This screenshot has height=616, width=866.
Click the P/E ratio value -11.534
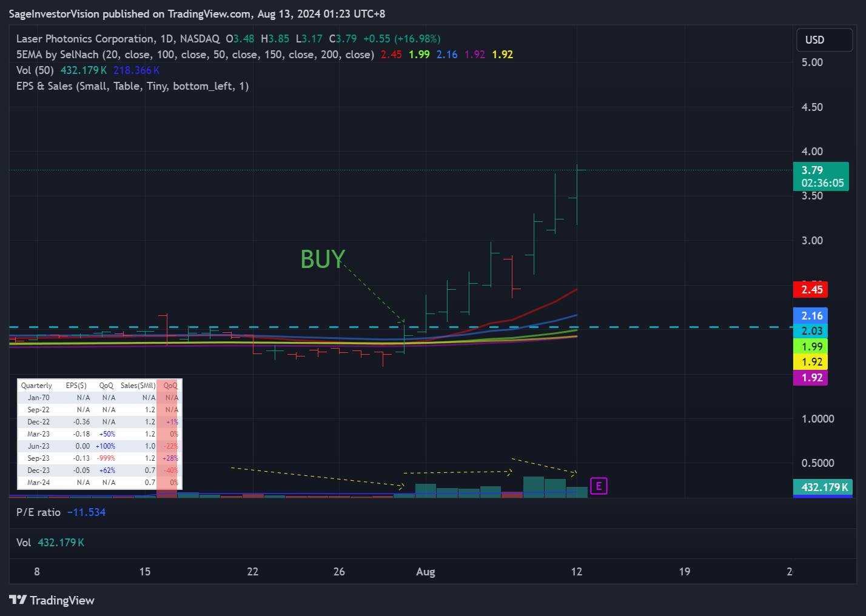click(x=86, y=512)
